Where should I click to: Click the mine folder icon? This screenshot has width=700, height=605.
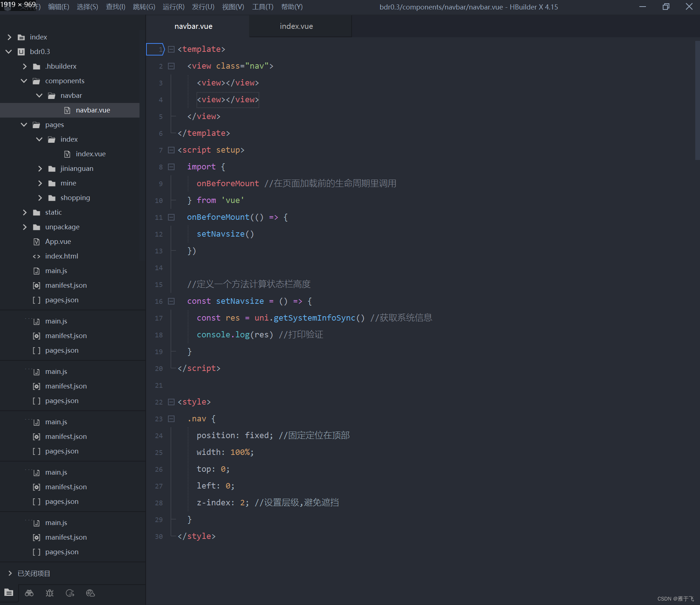point(52,183)
